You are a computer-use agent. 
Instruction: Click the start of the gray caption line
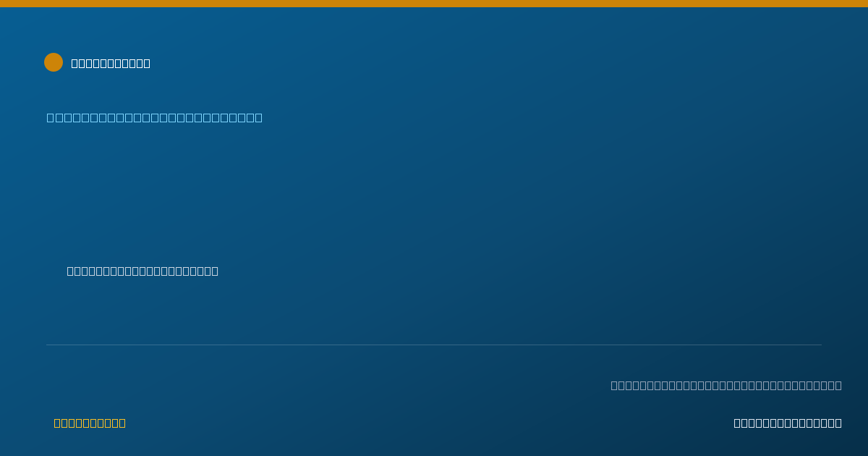point(614,385)
